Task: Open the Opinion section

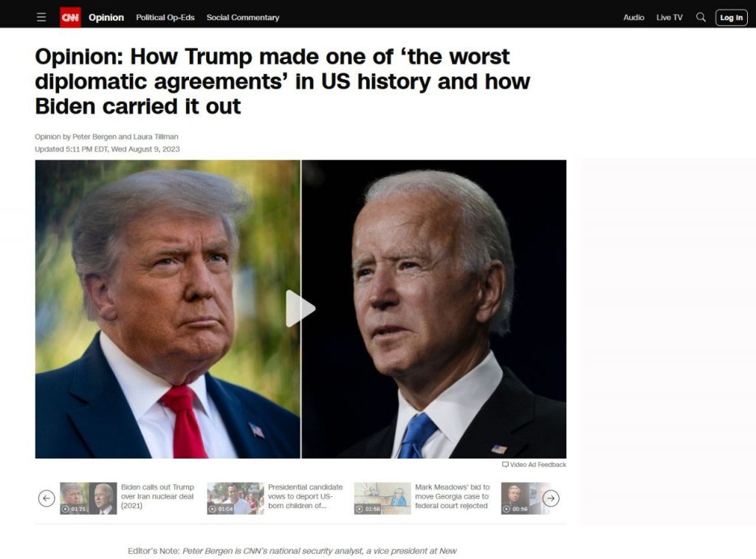Action: [106, 18]
